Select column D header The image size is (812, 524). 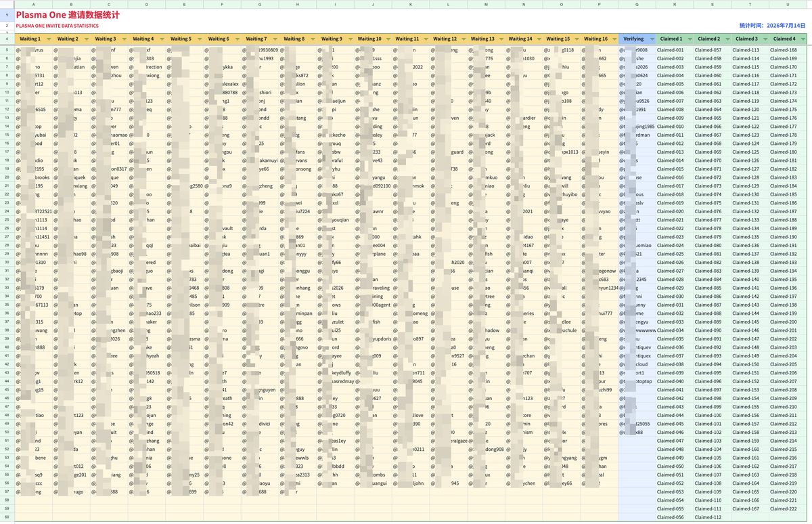click(147, 4)
